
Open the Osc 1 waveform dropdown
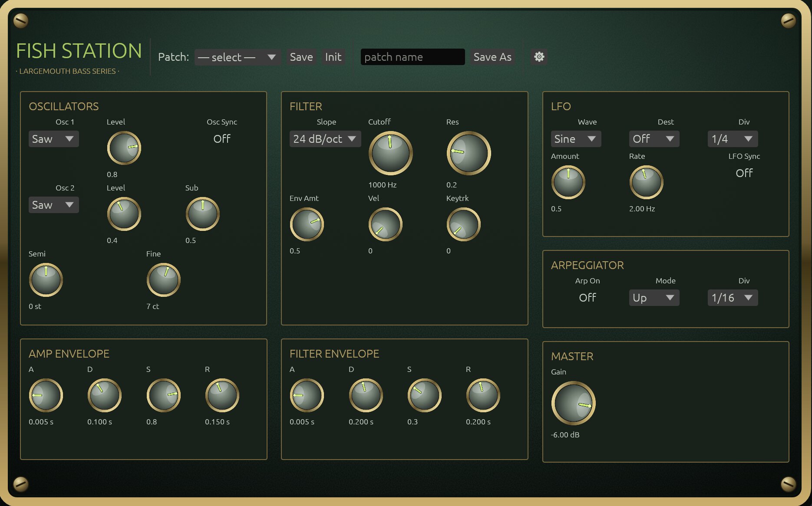pos(53,139)
